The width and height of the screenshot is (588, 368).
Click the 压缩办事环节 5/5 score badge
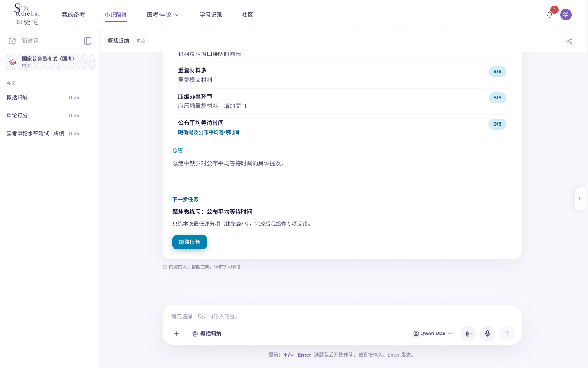pos(497,98)
